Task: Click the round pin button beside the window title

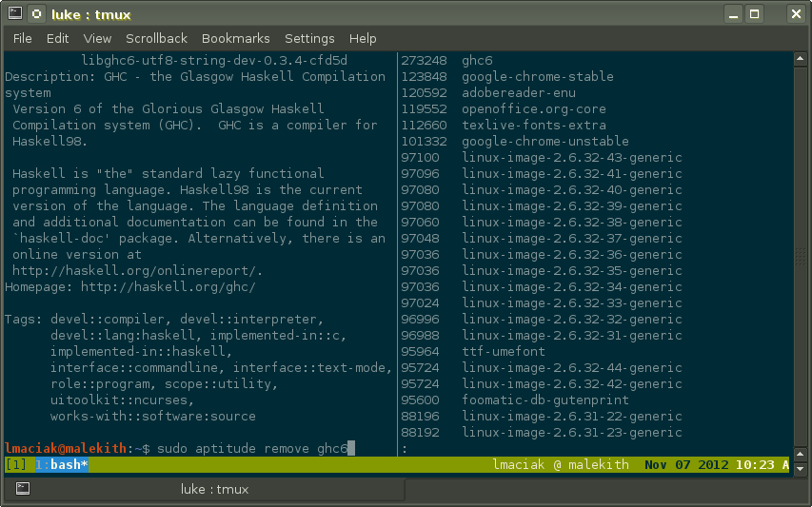Action: coord(36,14)
